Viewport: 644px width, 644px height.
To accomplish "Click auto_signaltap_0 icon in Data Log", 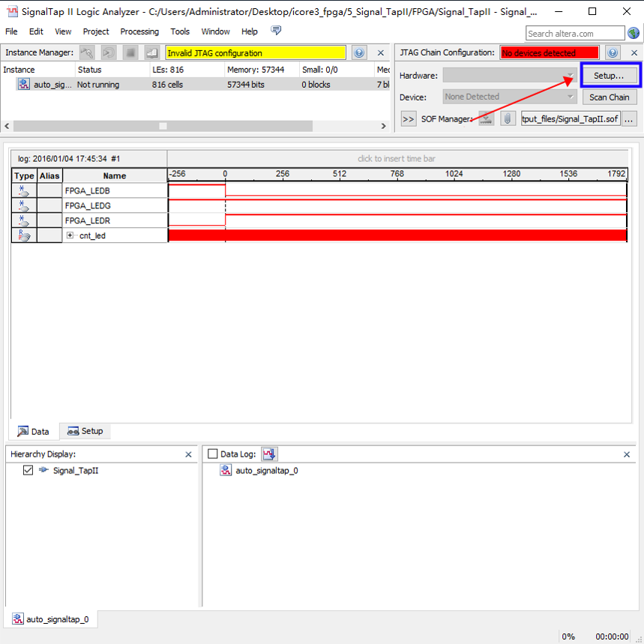I will click(226, 470).
